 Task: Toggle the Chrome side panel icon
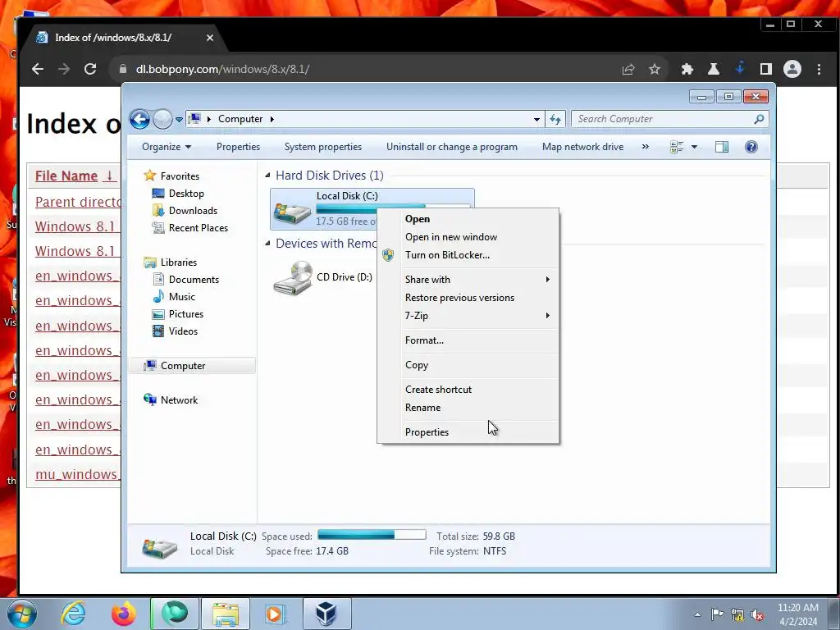[765, 69]
